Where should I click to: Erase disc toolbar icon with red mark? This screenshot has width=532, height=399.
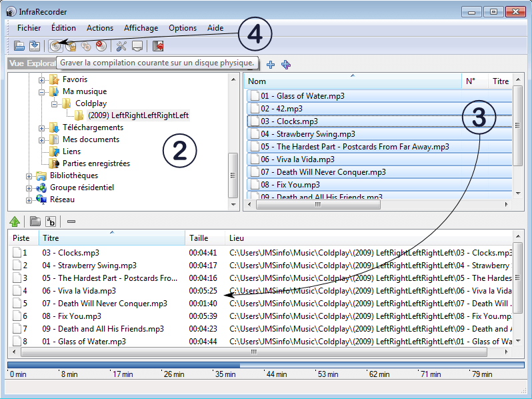(x=101, y=46)
